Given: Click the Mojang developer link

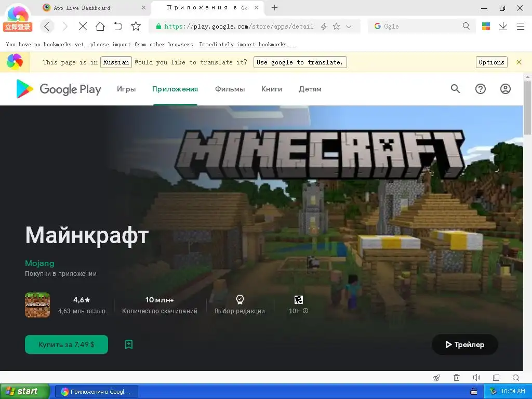Looking at the screenshot, I should (39, 263).
